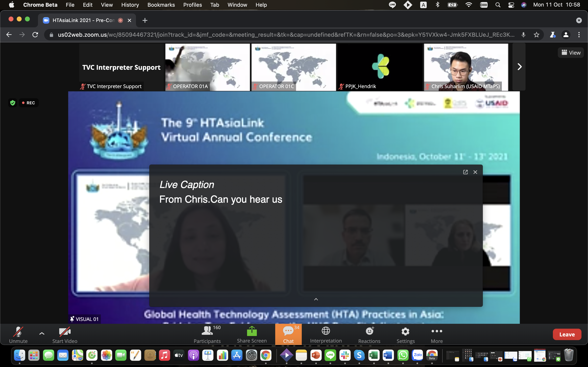This screenshot has width=588, height=367.
Task: Collapse Live Caption panel with bottom chevron
Action: tap(316, 299)
